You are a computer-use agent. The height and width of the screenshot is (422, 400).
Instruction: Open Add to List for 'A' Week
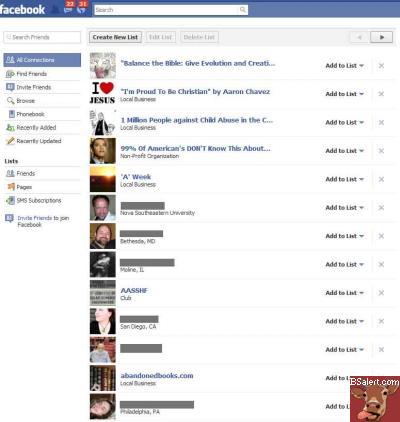pyautogui.click(x=344, y=179)
